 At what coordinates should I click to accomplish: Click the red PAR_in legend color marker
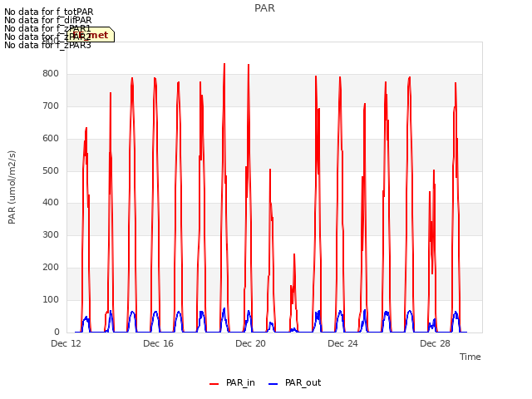(x=214, y=384)
